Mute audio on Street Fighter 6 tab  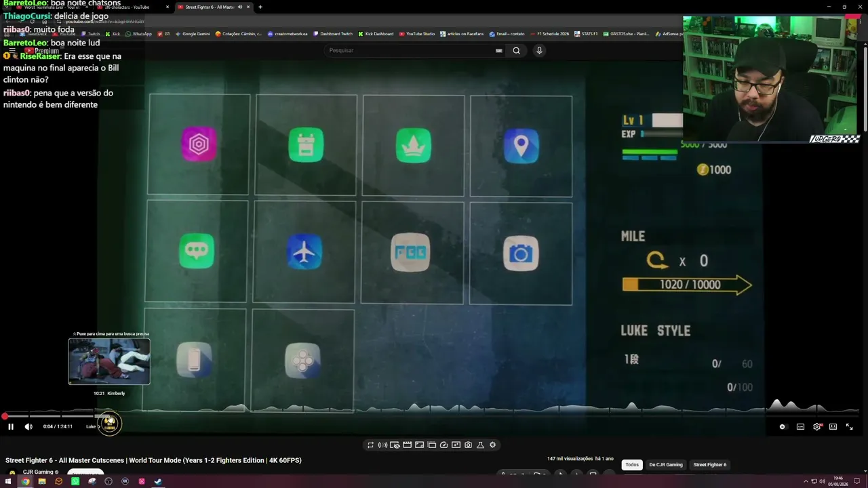coord(239,7)
